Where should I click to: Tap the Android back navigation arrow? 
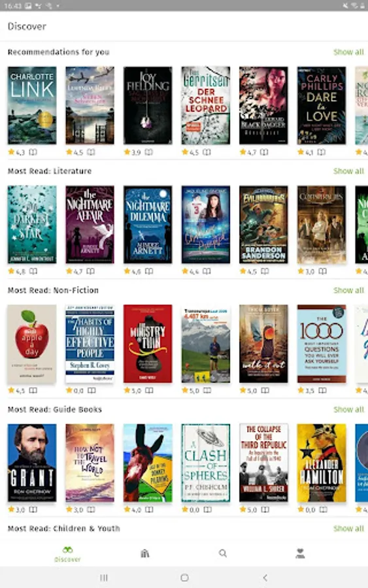click(265, 578)
